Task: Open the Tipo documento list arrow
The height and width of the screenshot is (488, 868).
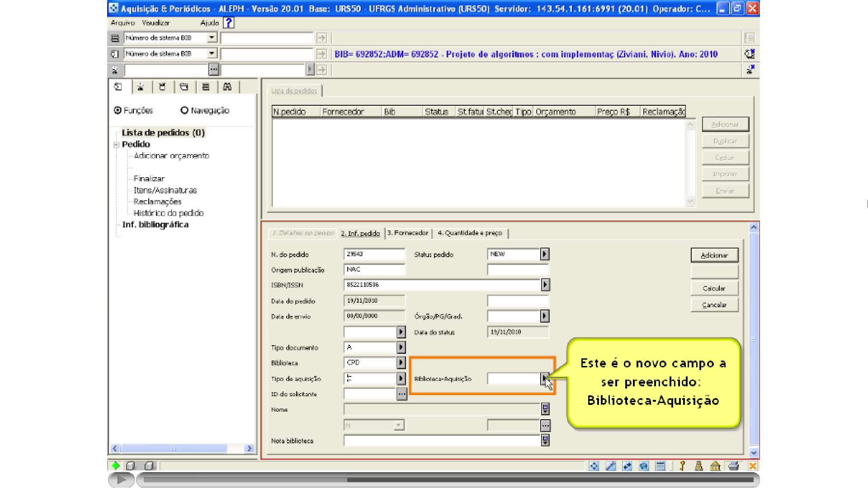Action: point(401,347)
